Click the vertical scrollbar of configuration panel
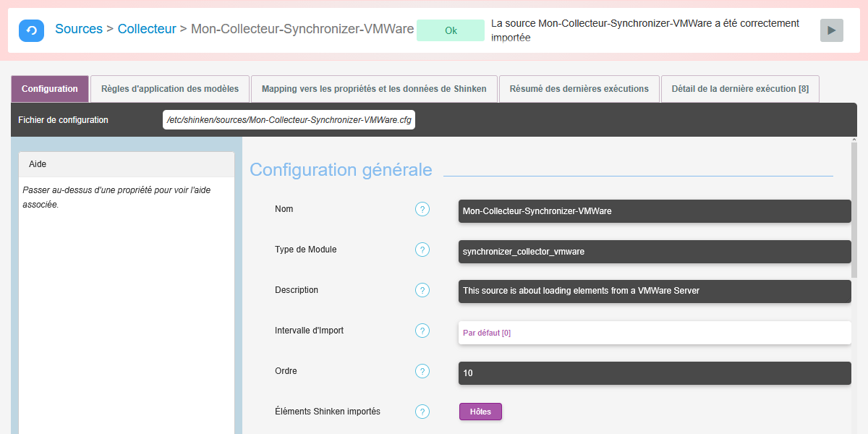Viewport: 868px width, 434px height. pos(854,210)
